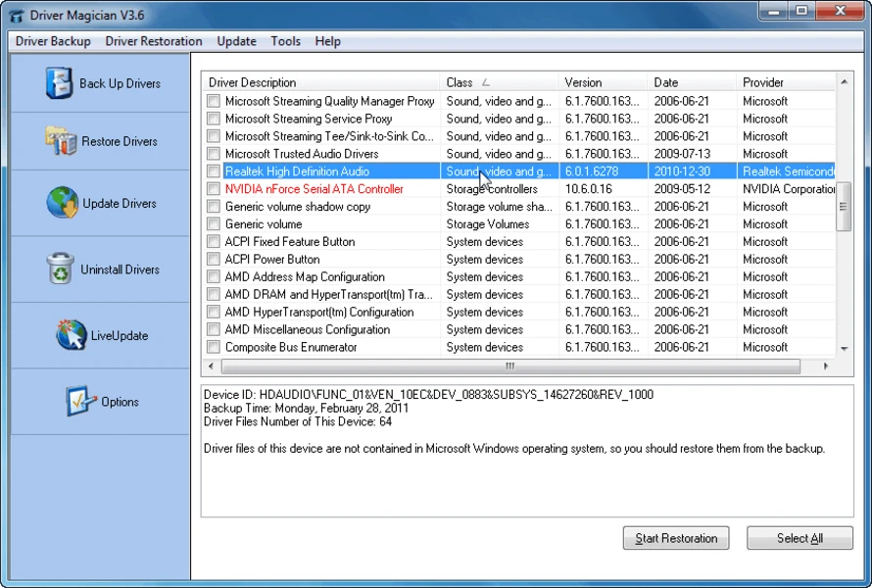Click the Uninstall Drivers recycle bin icon

pos(60,269)
